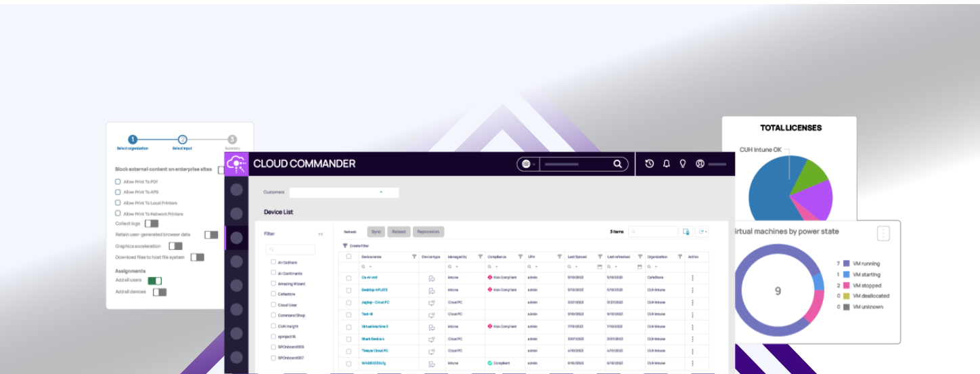Click the Sync button
The height and width of the screenshot is (374, 980).
click(x=376, y=232)
